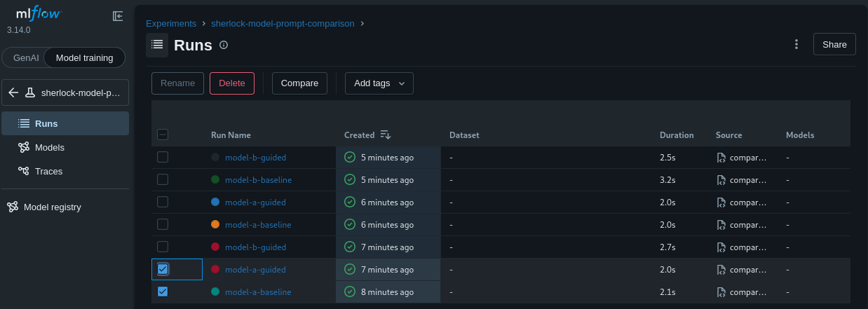Click the MLflow logo

click(x=39, y=14)
